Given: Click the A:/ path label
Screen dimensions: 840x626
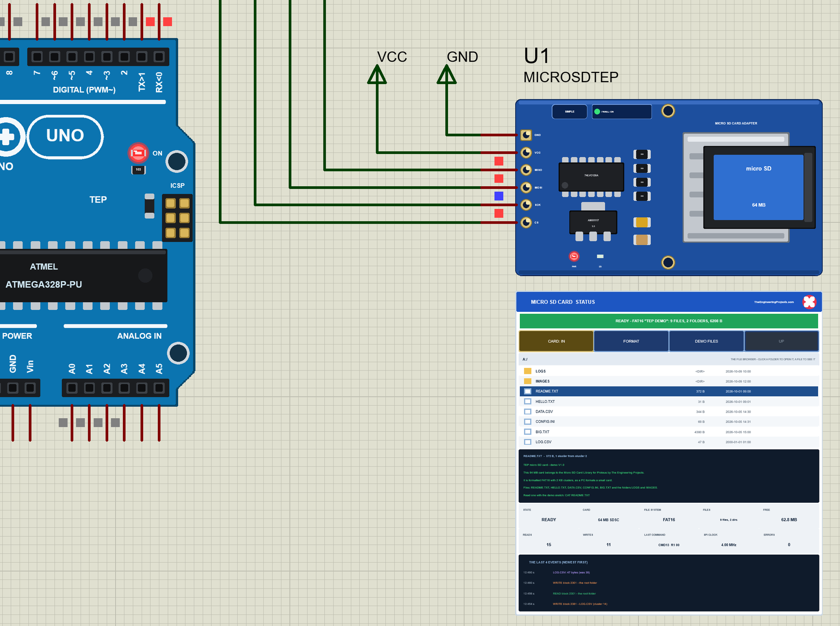Looking at the screenshot, I should (x=525, y=359).
